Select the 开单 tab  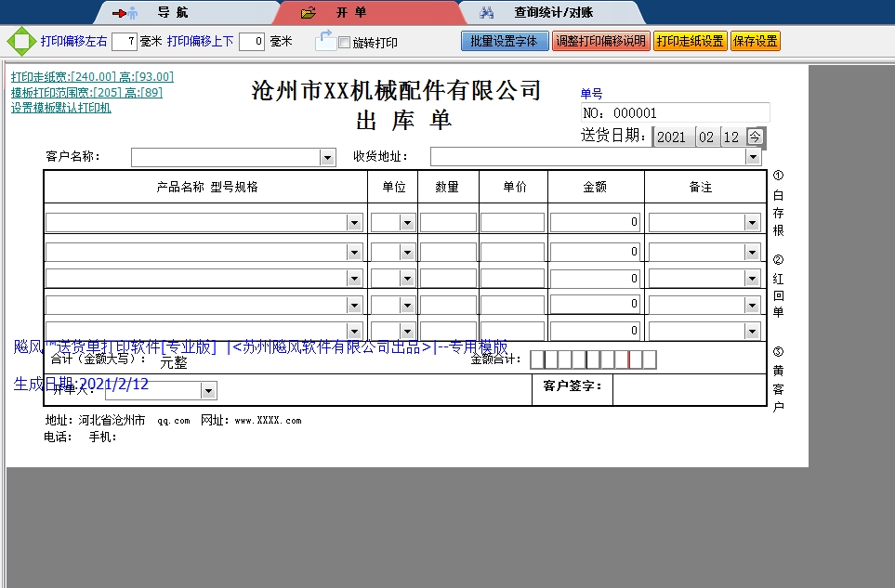coord(350,13)
